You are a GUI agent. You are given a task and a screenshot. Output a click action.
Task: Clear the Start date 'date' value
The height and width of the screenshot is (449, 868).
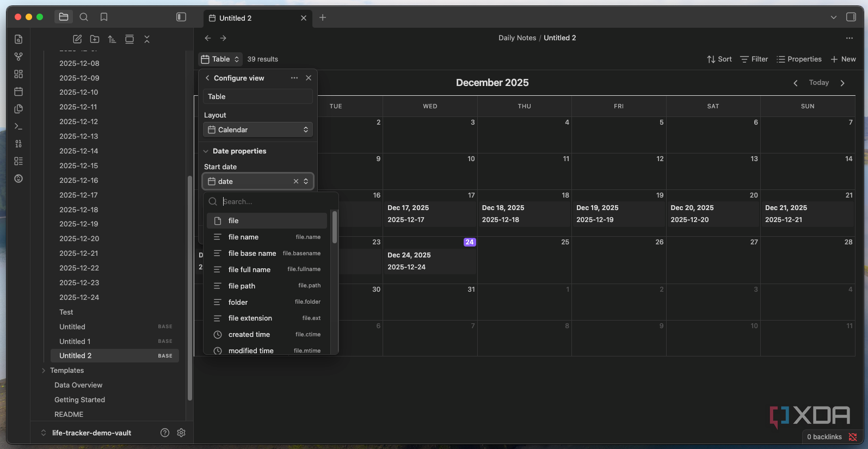(x=296, y=181)
